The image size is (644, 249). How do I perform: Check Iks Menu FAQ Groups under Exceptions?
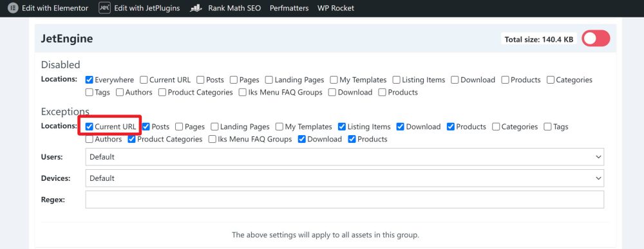point(213,140)
